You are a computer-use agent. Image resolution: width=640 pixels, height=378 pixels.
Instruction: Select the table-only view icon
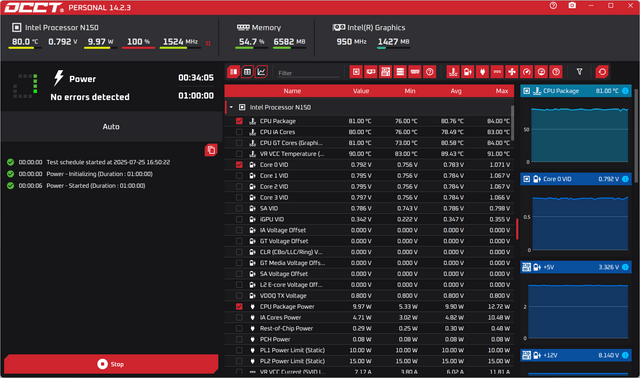(x=247, y=72)
